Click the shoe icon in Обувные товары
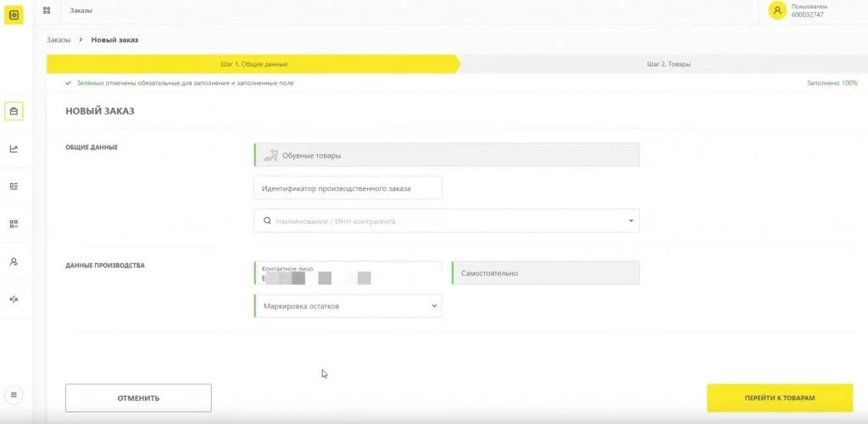868x424 pixels. 270,155
